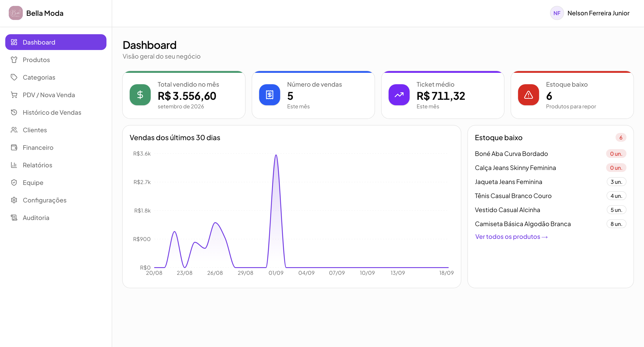Image resolution: width=644 pixels, height=347 pixels.
Task: Click the Categorias tag icon
Action: pos(14,77)
